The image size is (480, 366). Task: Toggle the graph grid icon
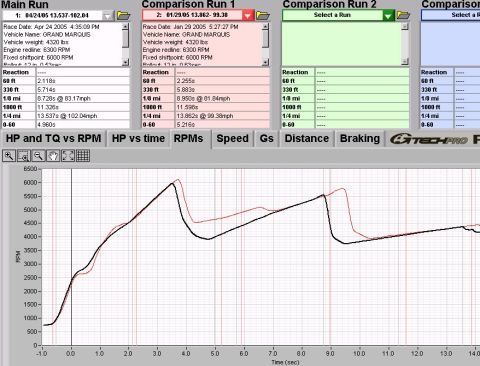[83, 156]
